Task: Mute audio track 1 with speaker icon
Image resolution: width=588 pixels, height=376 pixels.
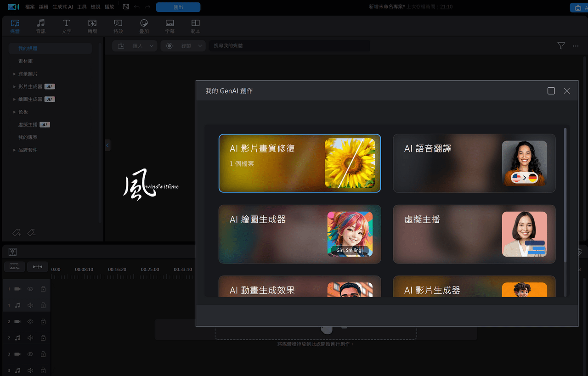Action: pyautogui.click(x=30, y=305)
